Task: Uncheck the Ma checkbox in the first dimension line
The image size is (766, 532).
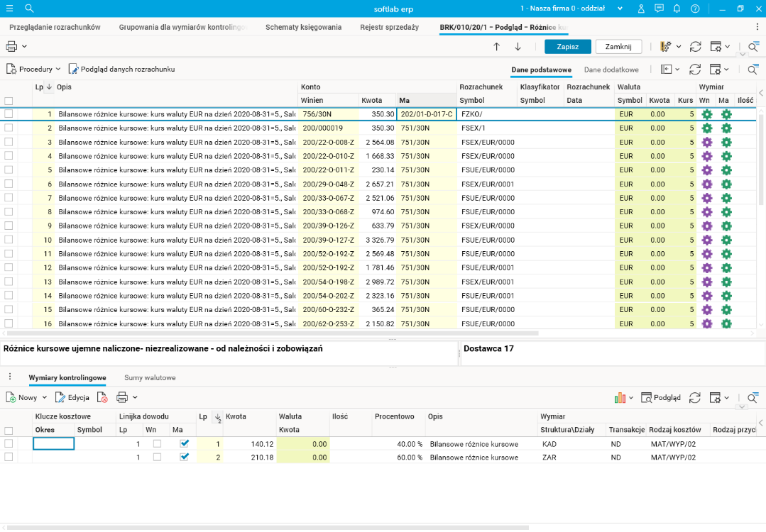Action: 185,443
